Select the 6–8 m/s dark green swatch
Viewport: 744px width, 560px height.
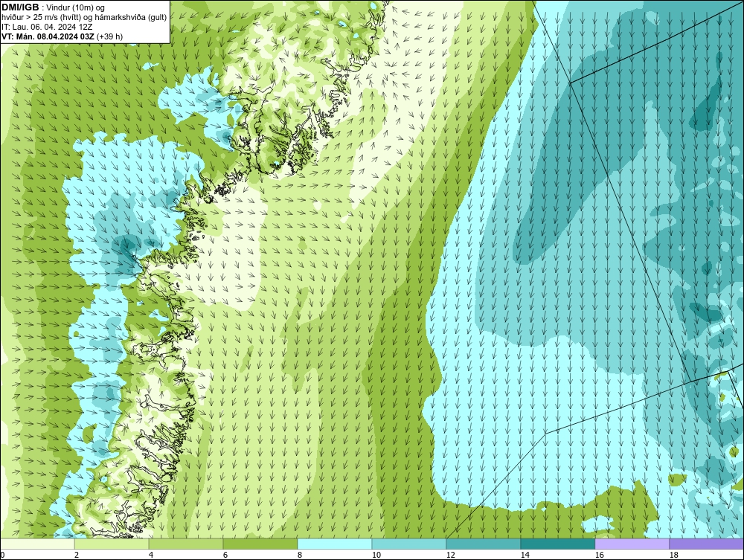(260, 544)
